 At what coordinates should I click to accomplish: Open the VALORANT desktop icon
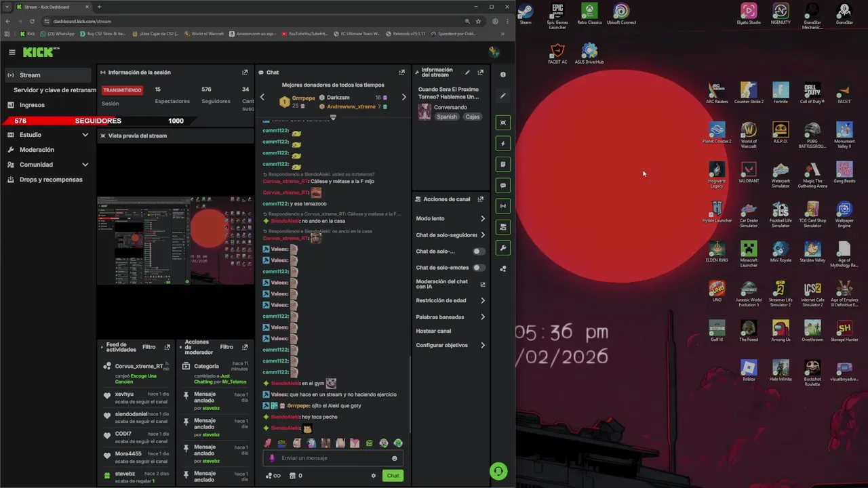749,172
